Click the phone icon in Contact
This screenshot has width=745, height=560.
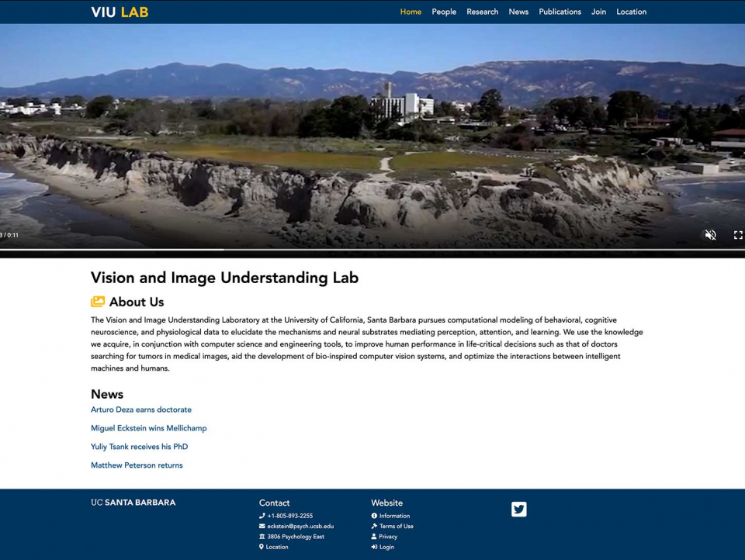(262, 516)
